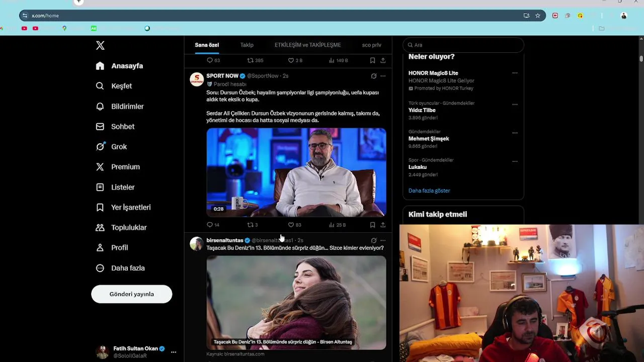Switch to Sana özel tab
The image size is (644, 362).
click(207, 45)
